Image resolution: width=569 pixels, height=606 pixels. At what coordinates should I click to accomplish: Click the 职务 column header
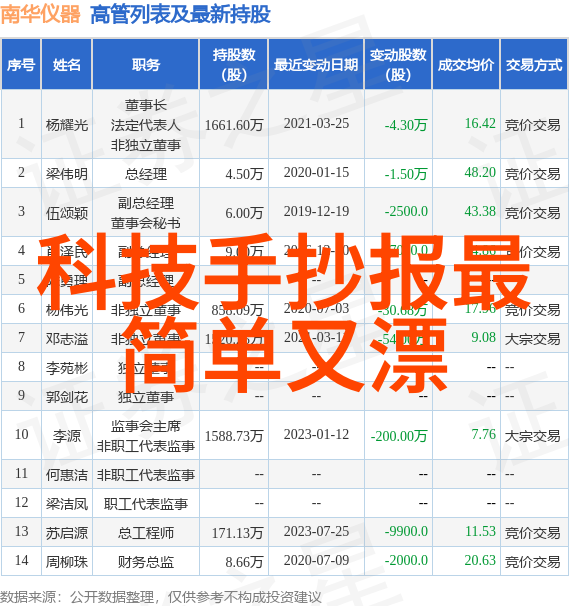(146, 65)
